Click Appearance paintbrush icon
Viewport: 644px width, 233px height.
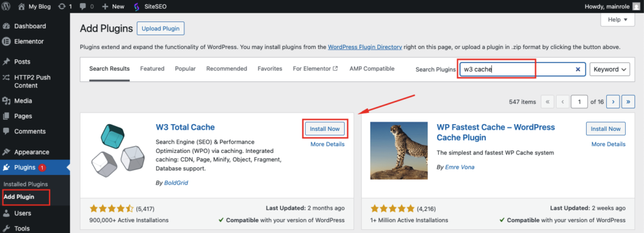(x=6, y=152)
